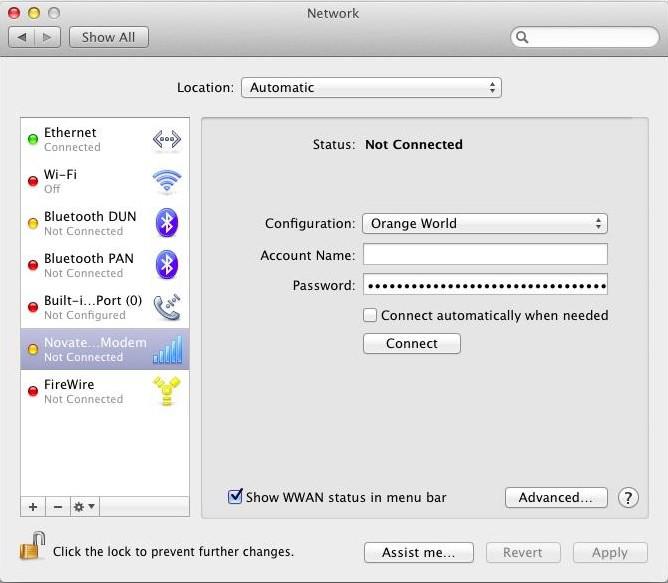Open help with the question mark button
This screenshot has width=668, height=583.
pyautogui.click(x=628, y=498)
